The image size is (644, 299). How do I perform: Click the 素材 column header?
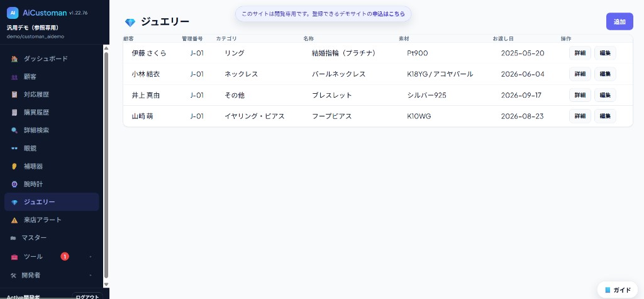[404, 38]
